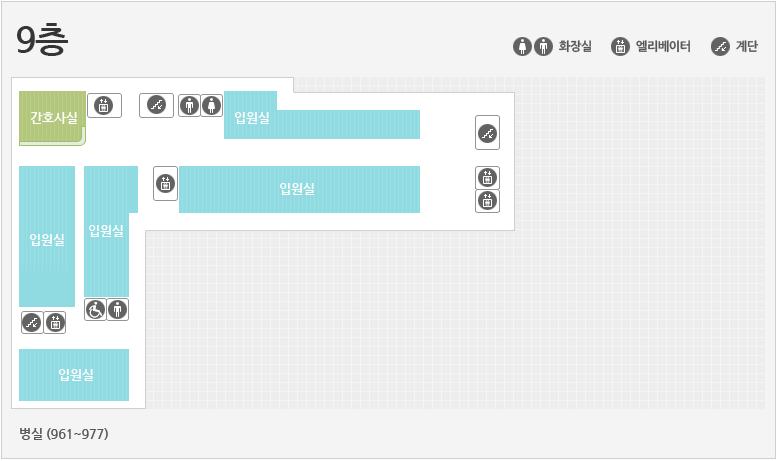The height and width of the screenshot is (461, 778).
Task: Select the stairs icon on the right wing
Action: tap(487, 133)
